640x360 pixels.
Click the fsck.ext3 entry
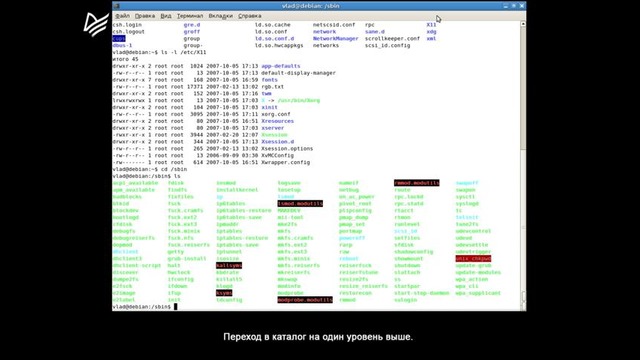click(x=182, y=224)
